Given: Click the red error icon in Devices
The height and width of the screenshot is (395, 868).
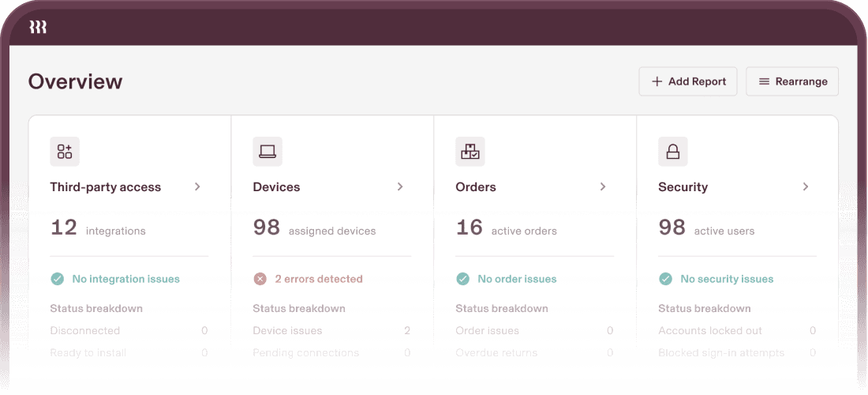Looking at the screenshot, I should click(x=260, y=279).
